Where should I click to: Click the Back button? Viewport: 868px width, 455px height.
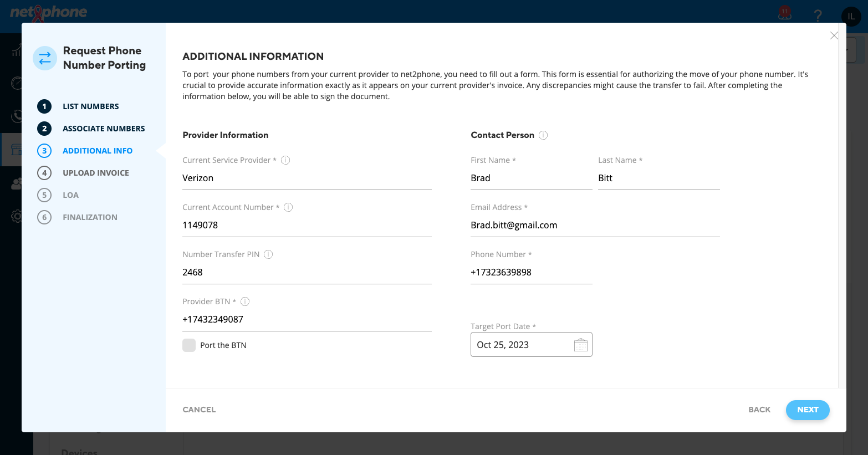coord(759,410)
